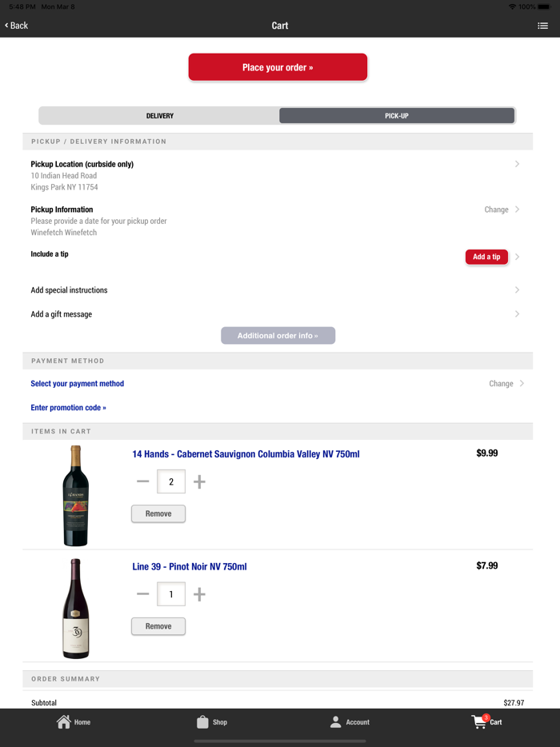Open the Shop section in bottom bar
The height and width of the screenshot is (747, 560).
click(212, 721)
